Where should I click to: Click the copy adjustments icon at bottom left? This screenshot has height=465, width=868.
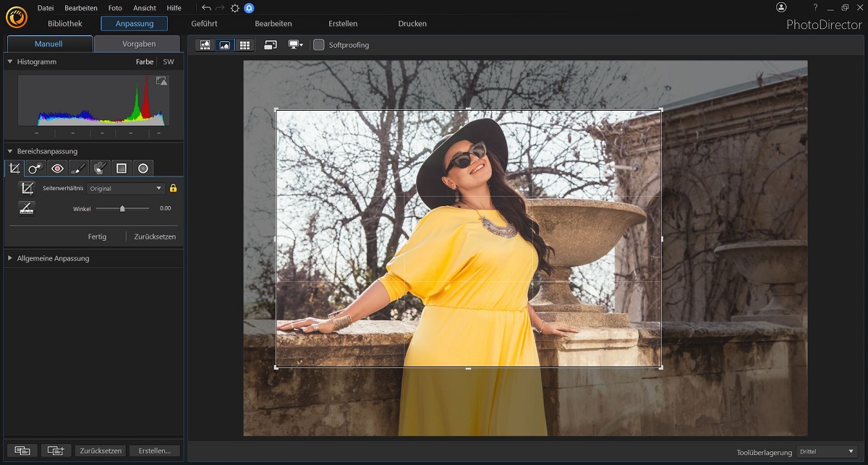[22, 451]
